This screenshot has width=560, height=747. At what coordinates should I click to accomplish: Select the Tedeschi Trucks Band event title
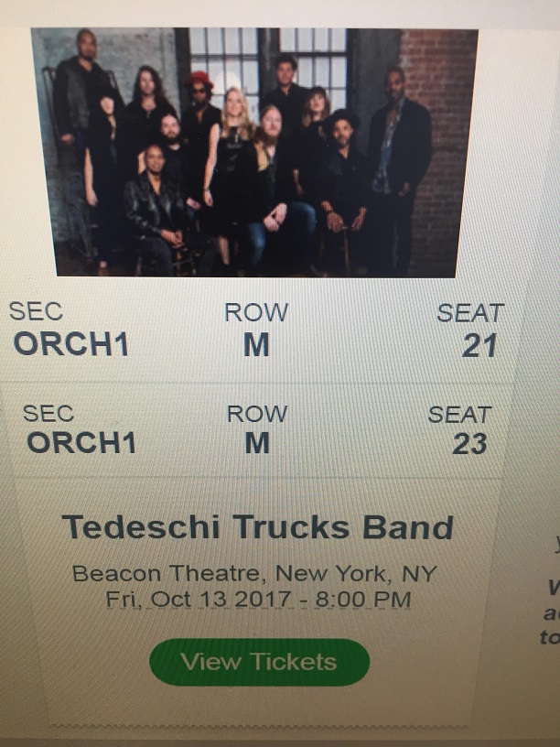point(258,527)
